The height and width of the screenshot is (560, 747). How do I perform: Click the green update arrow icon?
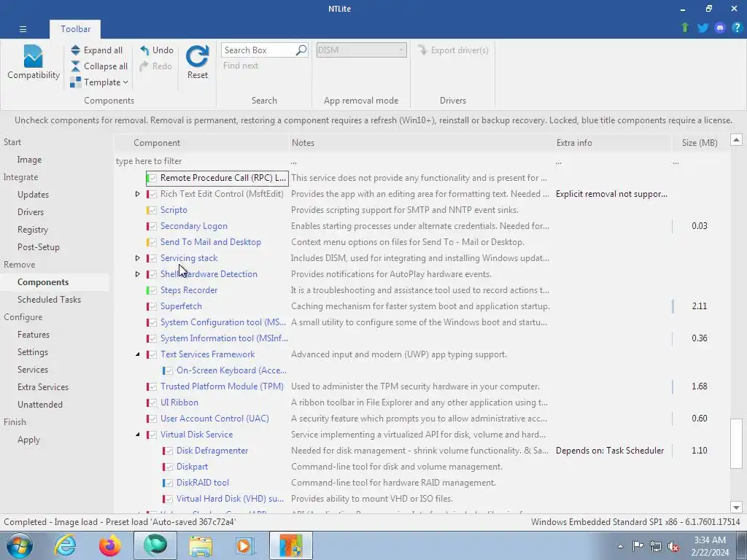tap(685, 28)
